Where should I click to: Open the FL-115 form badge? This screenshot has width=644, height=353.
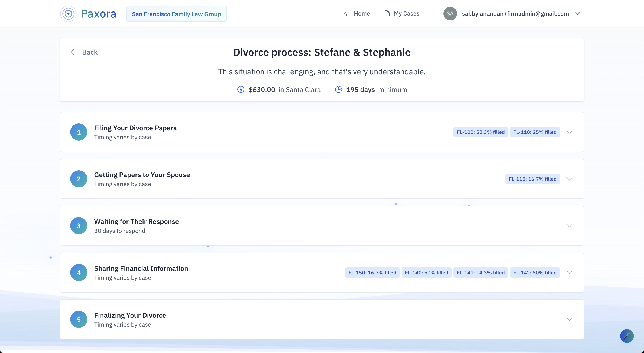[532, 179]
